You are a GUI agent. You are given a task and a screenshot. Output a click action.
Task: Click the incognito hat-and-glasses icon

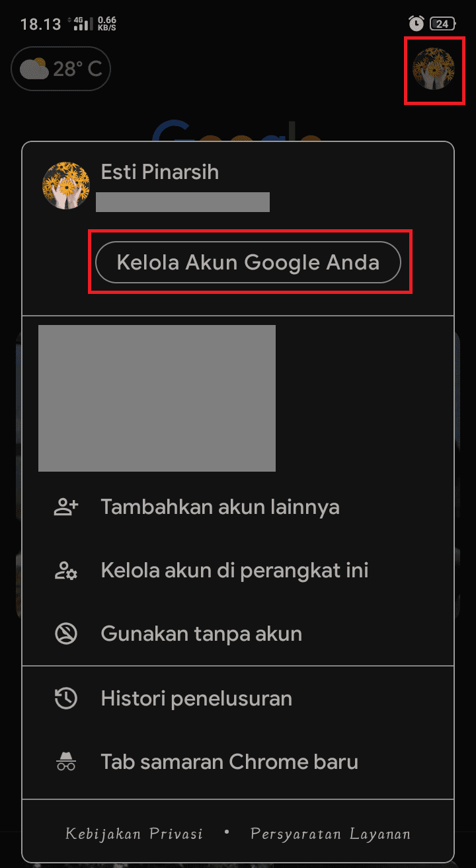pos(65,762)
